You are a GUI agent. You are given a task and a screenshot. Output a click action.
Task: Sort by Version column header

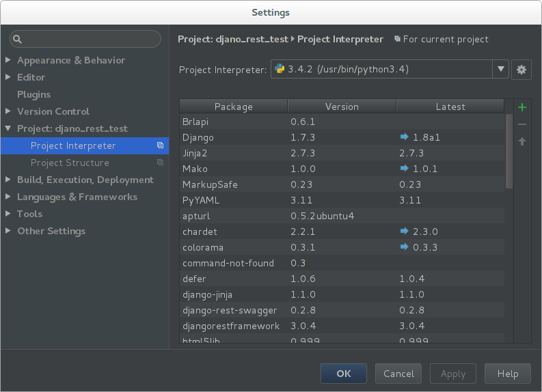point(342,107)
